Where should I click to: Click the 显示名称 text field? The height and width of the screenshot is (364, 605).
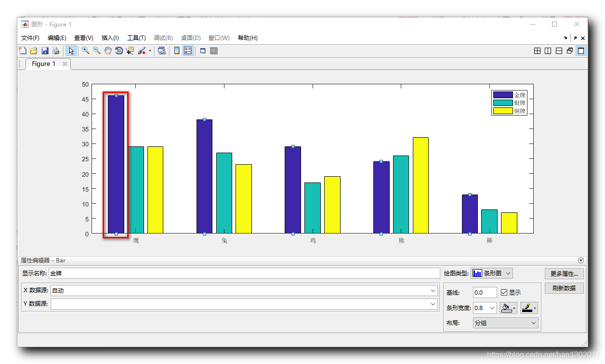coord(244,273)
